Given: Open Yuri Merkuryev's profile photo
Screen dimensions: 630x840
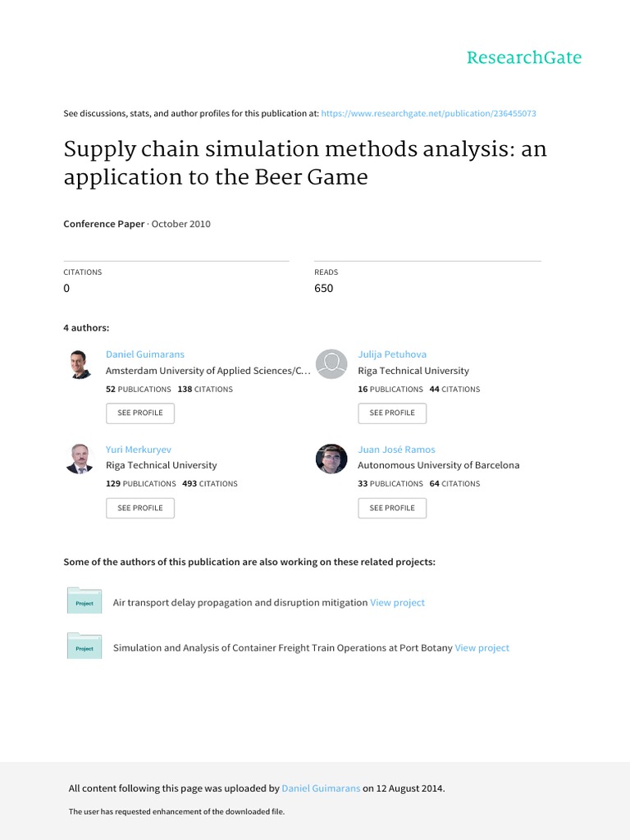Looking at the screenshot, I should pyautogui.click(x=79, y=459).
